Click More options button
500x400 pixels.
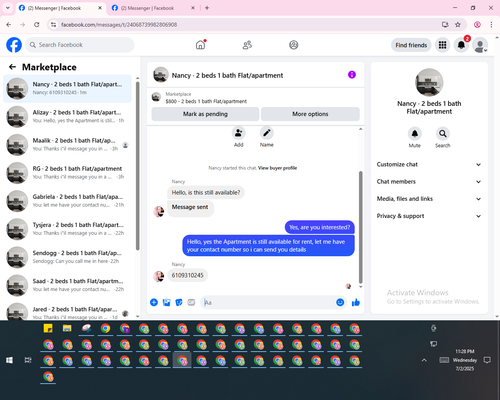[310, 114]
